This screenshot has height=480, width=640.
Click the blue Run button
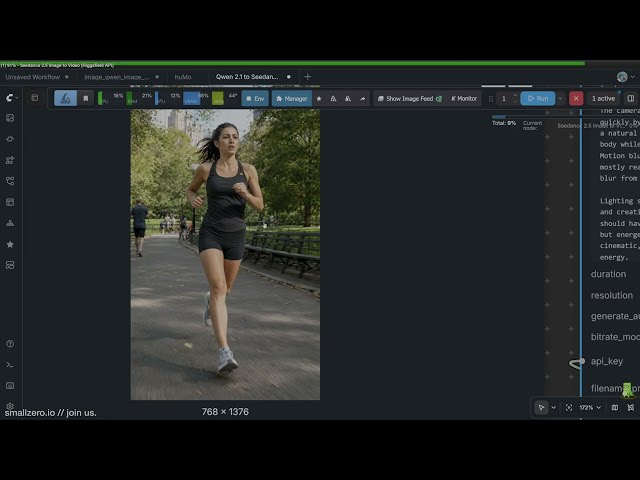point(538,98)
